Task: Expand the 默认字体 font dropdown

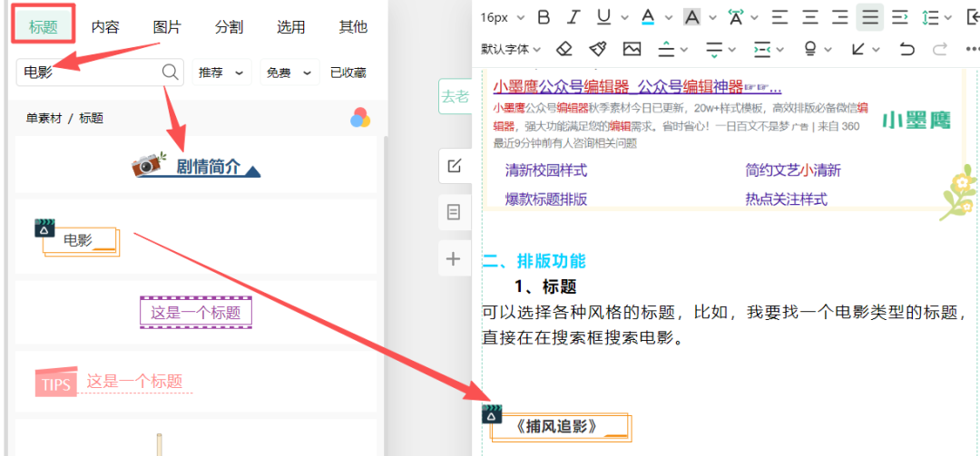Action: (x=511, y=49)
